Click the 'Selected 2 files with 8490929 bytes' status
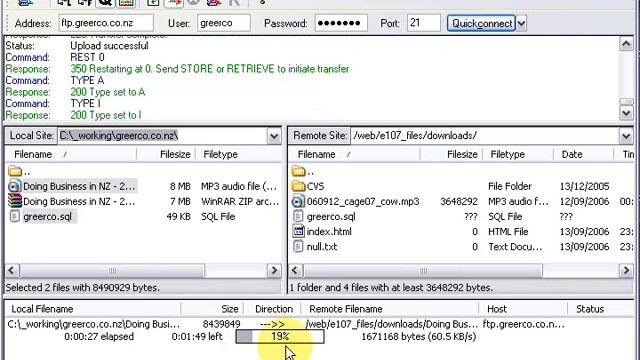 coord(82,288)
